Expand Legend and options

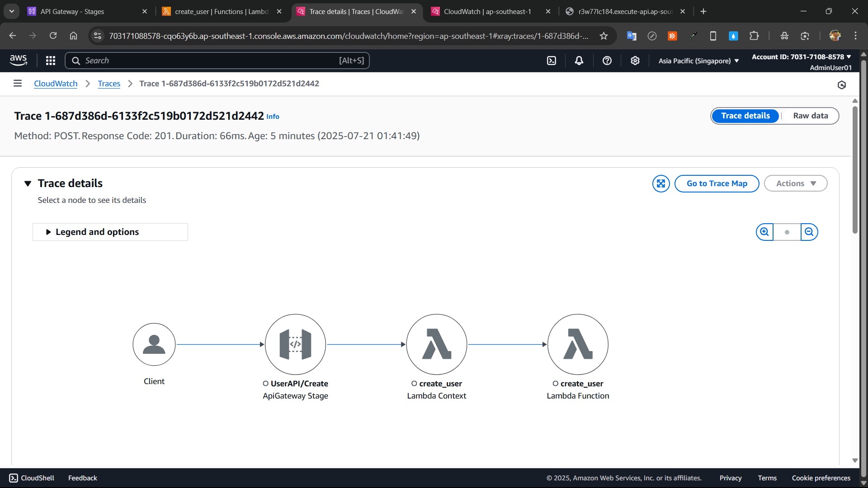[110, 232]
